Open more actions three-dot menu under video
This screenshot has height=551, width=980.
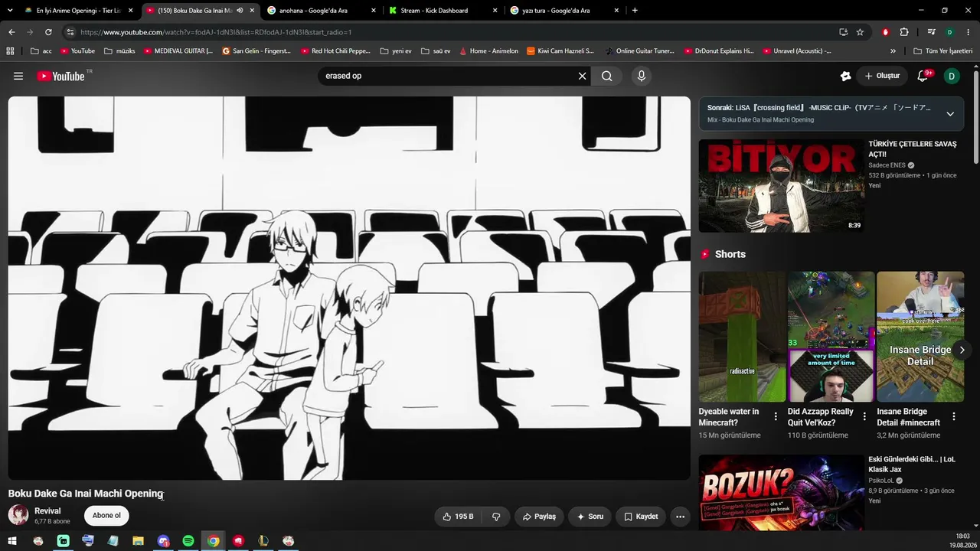pos(680,517)
